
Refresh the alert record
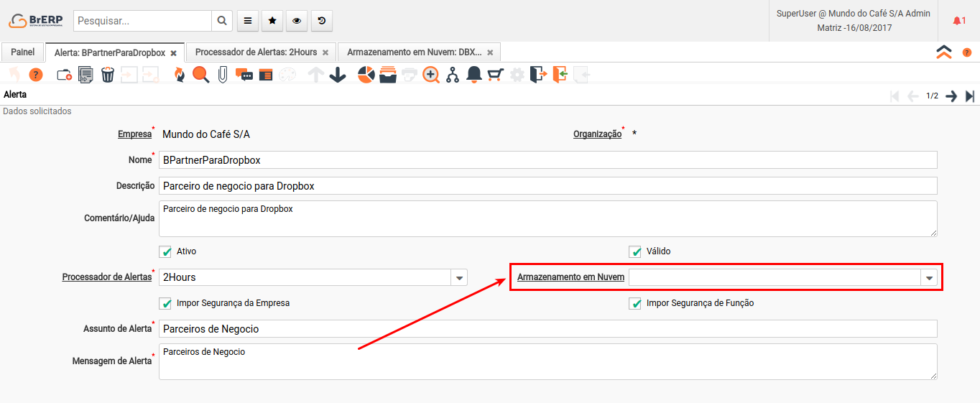coord(179,75)
